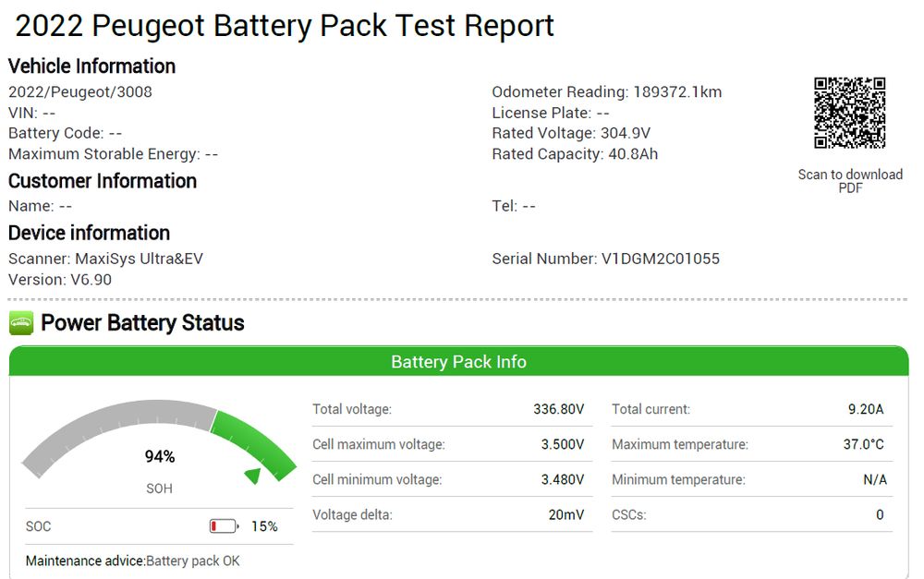Select the Maximum temperature 37.0°C row
Image resolution: width=924 pixels, height=579 pixels.
(x=752, y=444)
